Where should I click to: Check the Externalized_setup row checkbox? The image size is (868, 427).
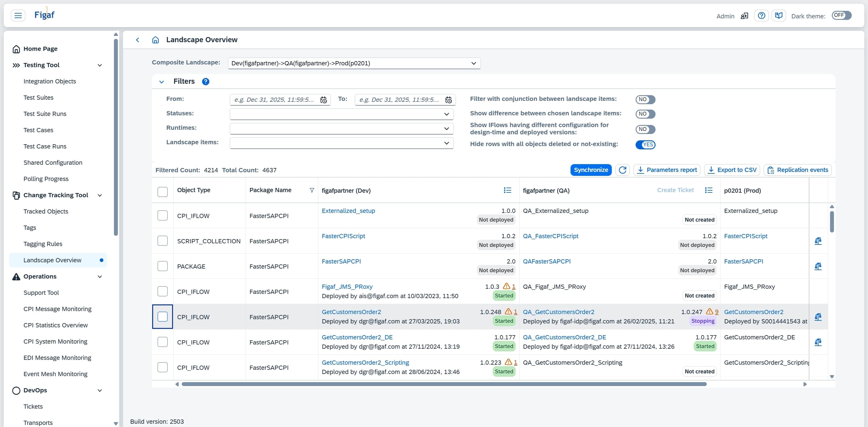[x=162, y=216]
